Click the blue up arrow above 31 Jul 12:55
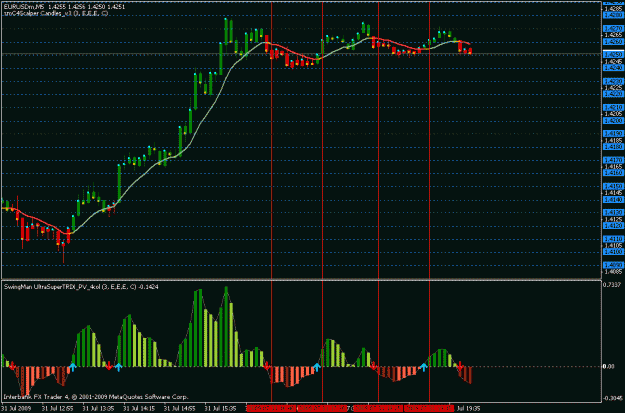Screen dimensions: 625x413 click(x=73, y=367)
